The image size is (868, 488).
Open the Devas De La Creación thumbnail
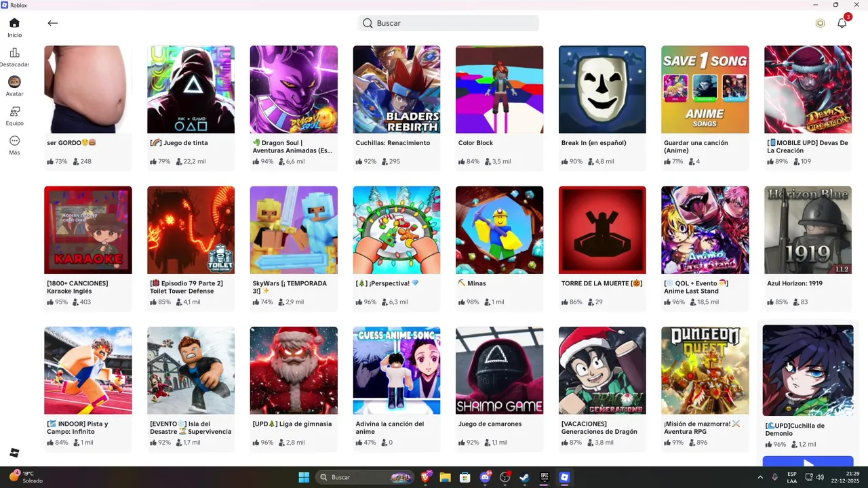click(808, 89)
